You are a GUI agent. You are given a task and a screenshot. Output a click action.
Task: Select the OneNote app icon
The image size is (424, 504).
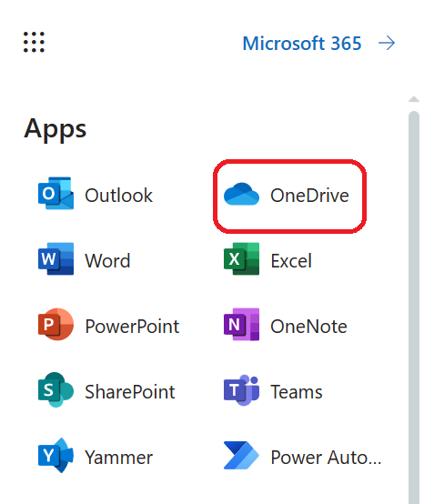tap(241, 324)
